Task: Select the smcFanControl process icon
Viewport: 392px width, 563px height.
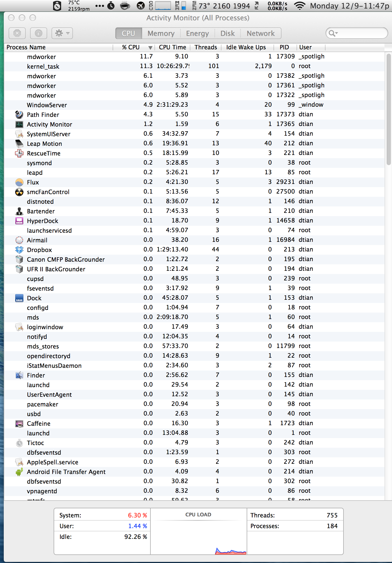Action: tap(19, 192)
